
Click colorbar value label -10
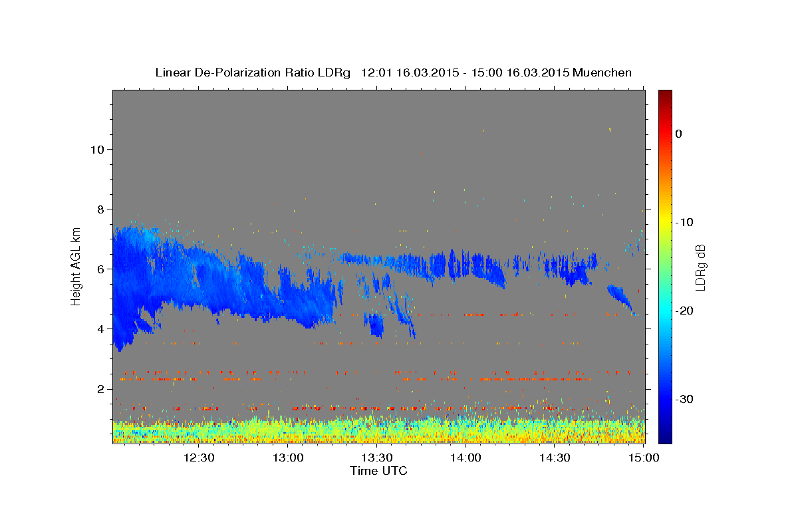tap(685, 222)
